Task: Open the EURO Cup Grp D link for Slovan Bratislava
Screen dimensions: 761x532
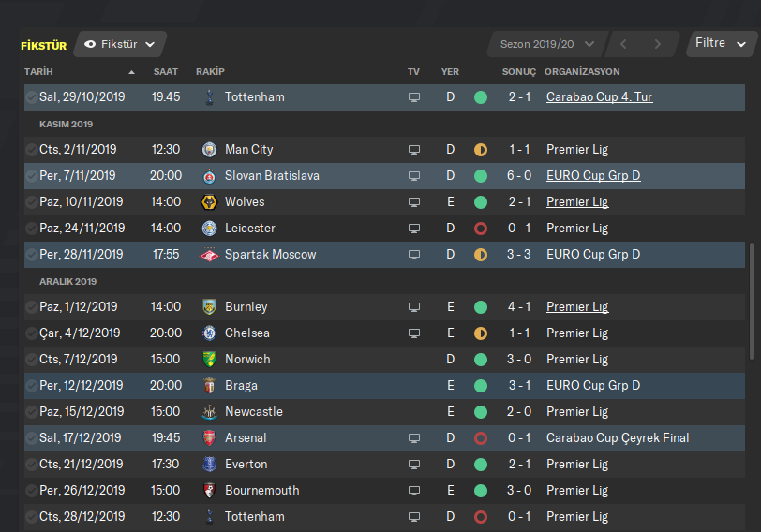Action: point(593,176)
